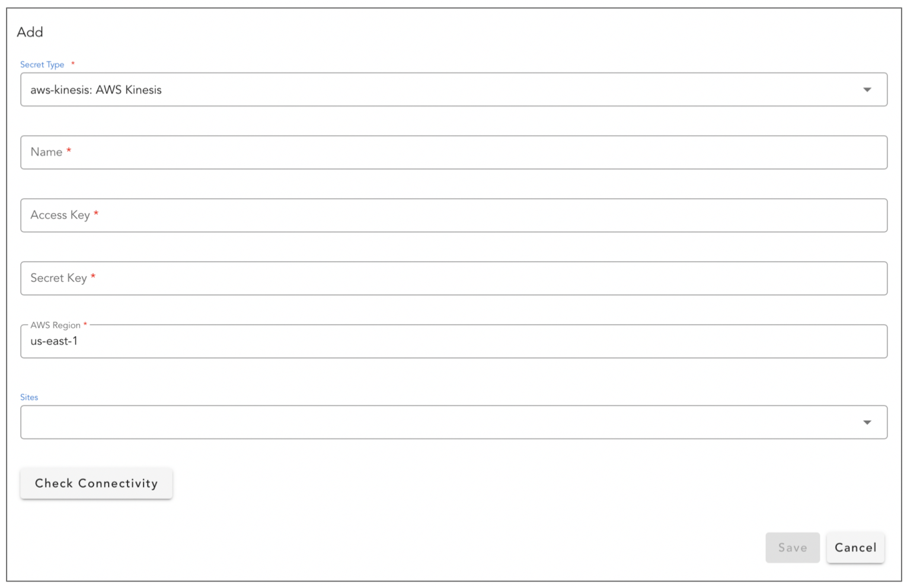Click the aws-kinesis: AWS Kinesis selected value
907x588 pixels.
coord(96,90)
